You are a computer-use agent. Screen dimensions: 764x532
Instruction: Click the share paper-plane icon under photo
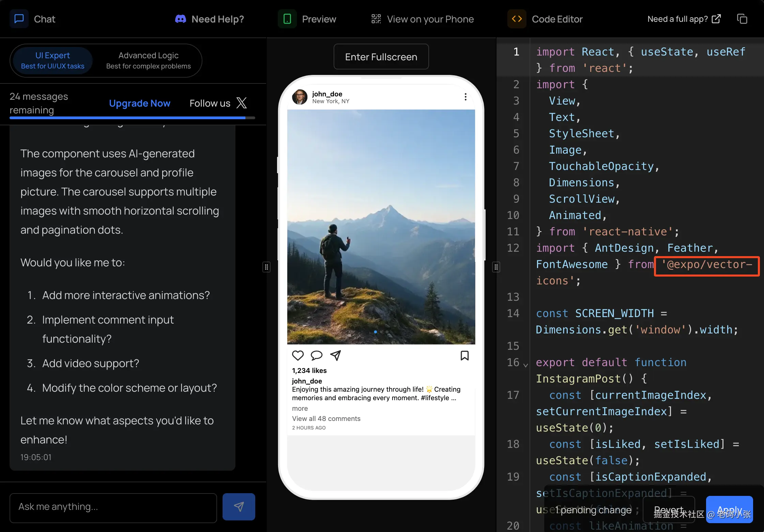335,355
